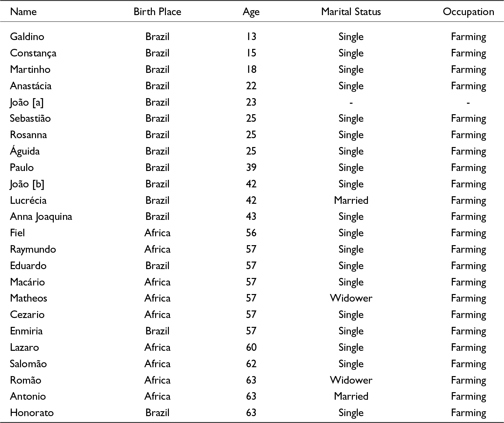Click the Marital Status column header
The width and height of the screenshot is (504, 423).
(351, 12)
